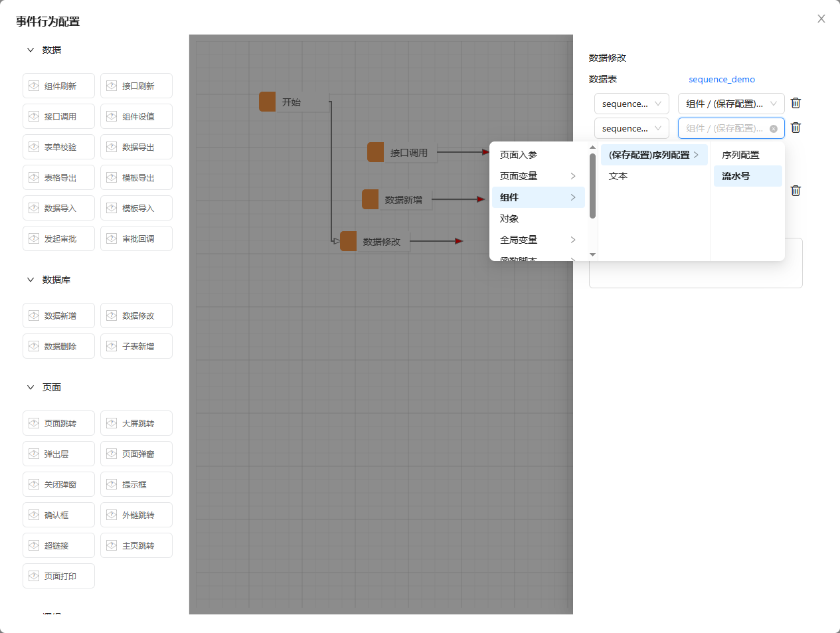
Task: Click trash icon beside second sequence row
Action: (796, 128)
